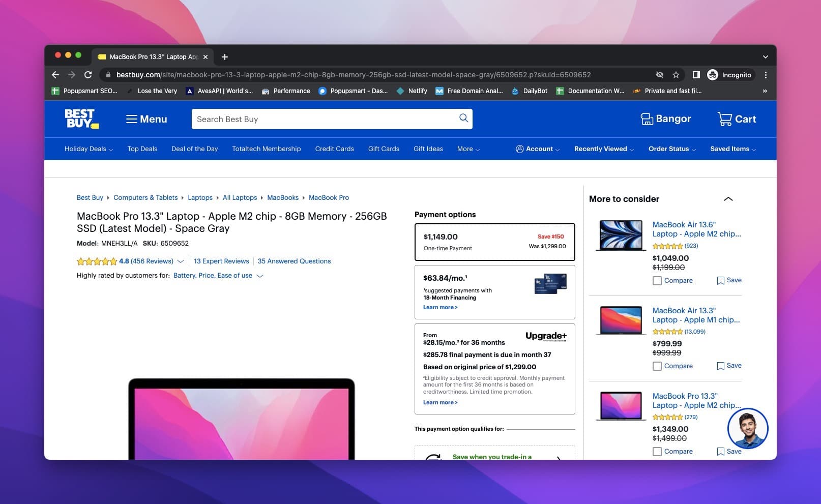The image size is (821, 504).
Task: Expand Recently Viewed dropdown
Action: point(604,149)
